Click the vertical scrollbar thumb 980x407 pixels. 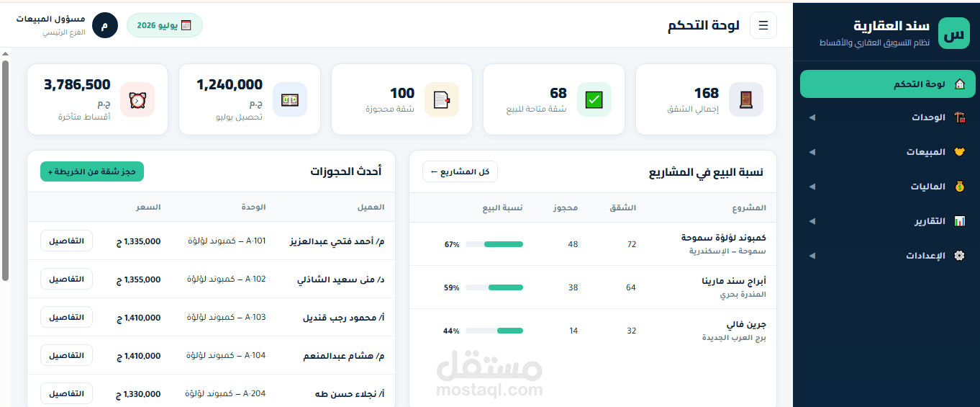(x=6, y=169)
